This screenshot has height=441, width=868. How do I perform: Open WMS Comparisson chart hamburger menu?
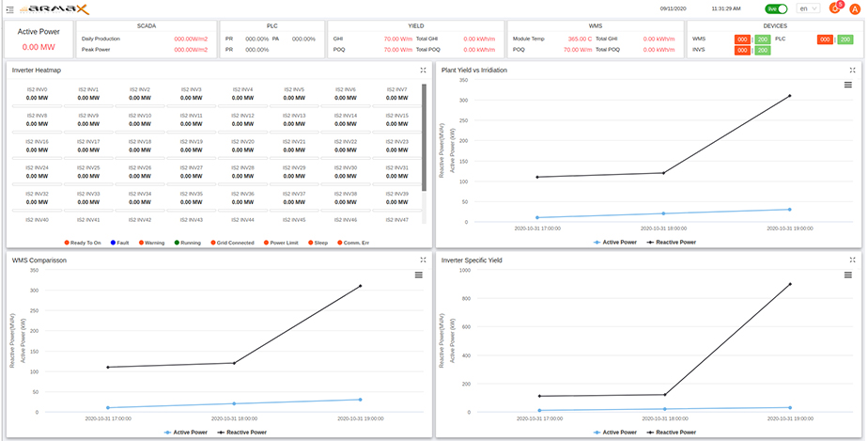point(419,275)
